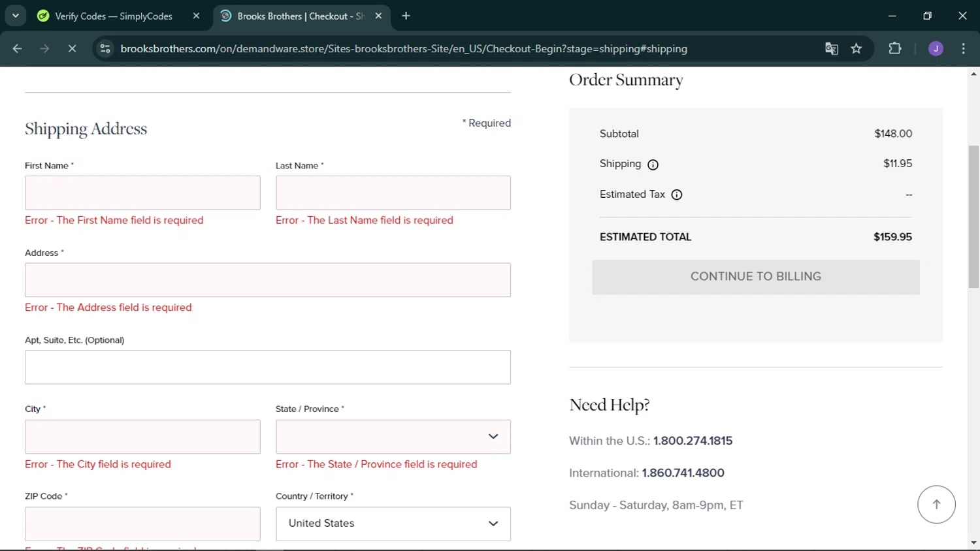Open a new browser tab
The height and width of the screenshot is (551, 980).
(x=406, y=16)
